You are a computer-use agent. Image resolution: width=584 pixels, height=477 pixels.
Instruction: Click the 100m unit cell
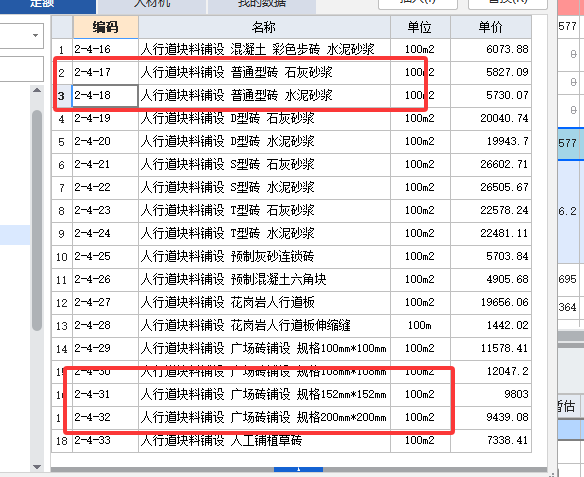tap(420, 325)
